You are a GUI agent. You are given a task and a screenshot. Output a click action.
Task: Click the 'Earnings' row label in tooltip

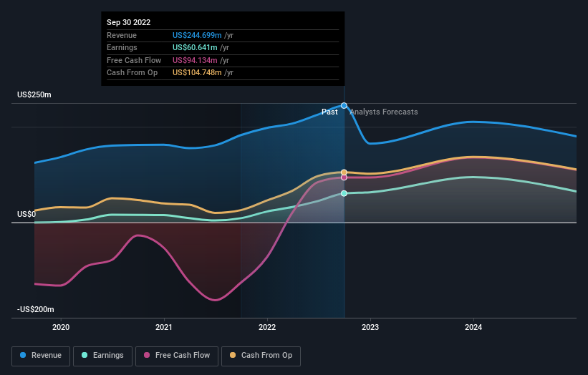tap(122, 47)
